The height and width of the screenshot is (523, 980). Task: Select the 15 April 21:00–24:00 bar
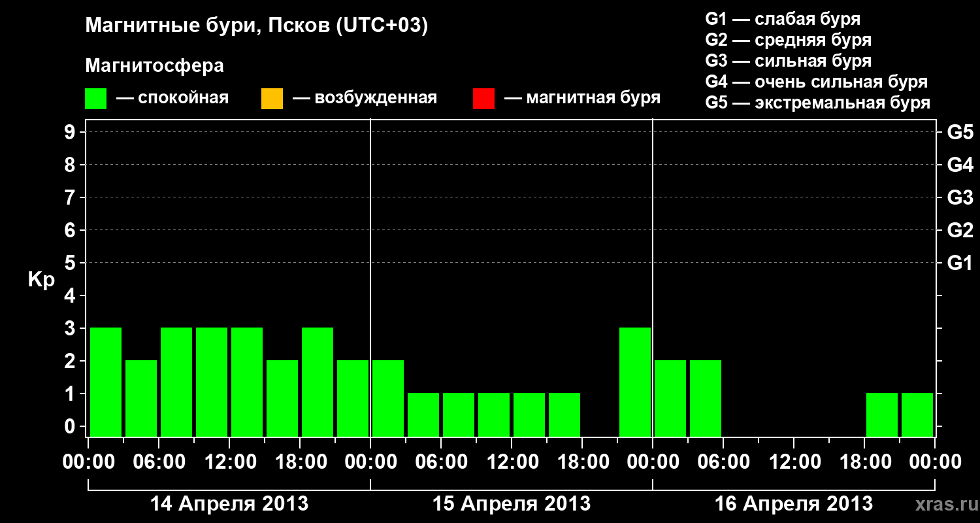[635, 382]
